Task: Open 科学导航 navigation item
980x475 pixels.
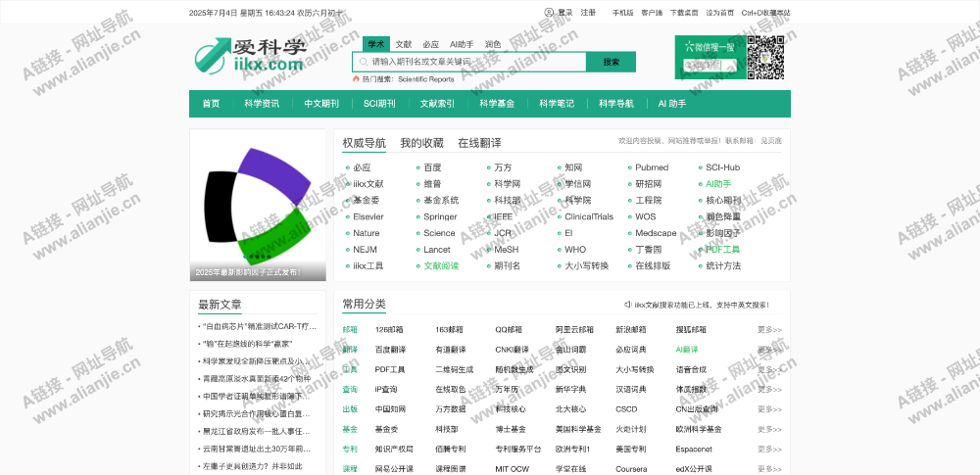Action: click(616, 104)
